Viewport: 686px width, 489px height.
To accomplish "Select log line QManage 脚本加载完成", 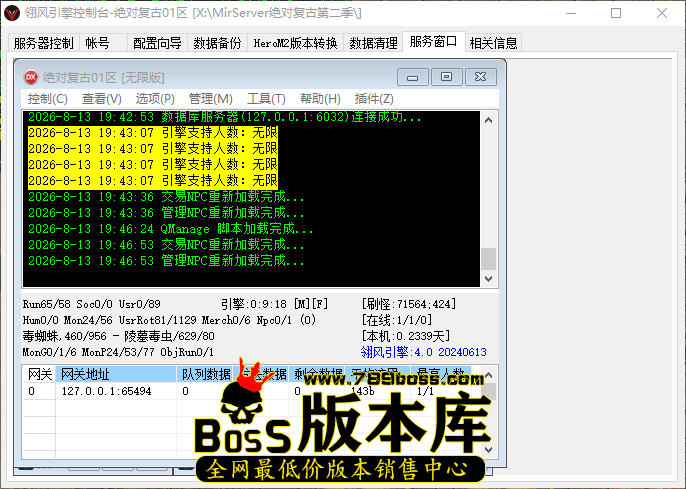I will [x=171, y=229].
